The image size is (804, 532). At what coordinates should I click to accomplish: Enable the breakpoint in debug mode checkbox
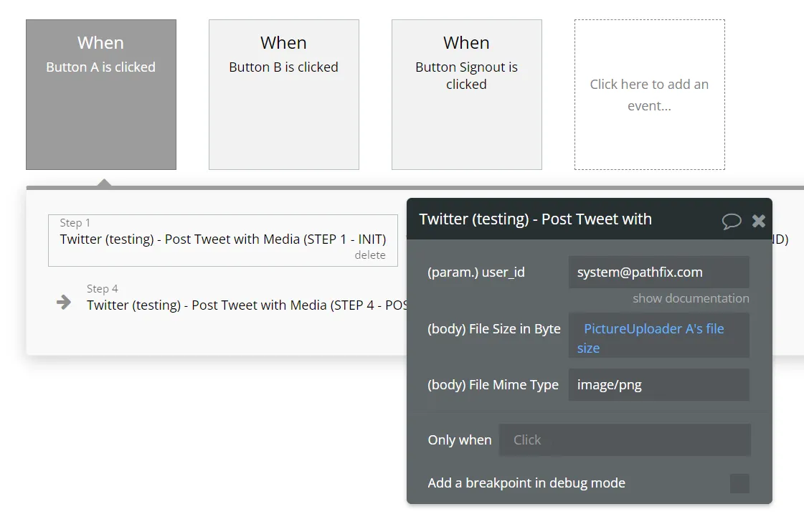(739, 483)
